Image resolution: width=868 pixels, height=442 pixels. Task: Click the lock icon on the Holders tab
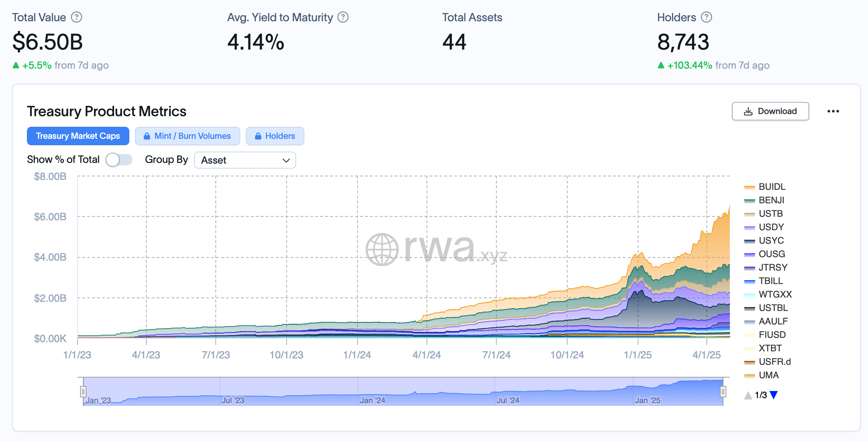click(x=258, y=136)
